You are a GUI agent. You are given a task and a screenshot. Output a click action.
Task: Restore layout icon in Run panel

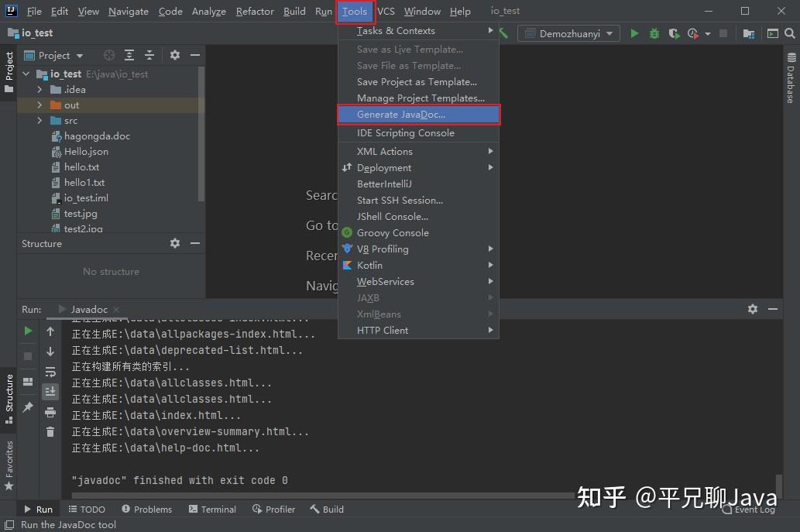tap(28, 382)
